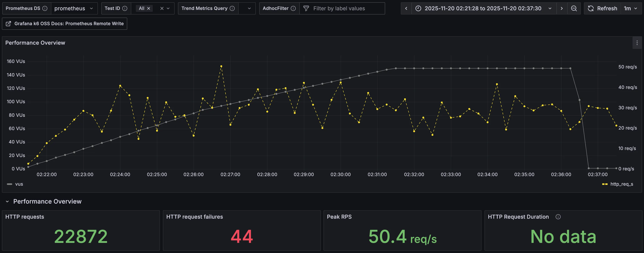644x253 pixels.
Task: Open Performance Overview panel three-dot menu
Action: 637,43
